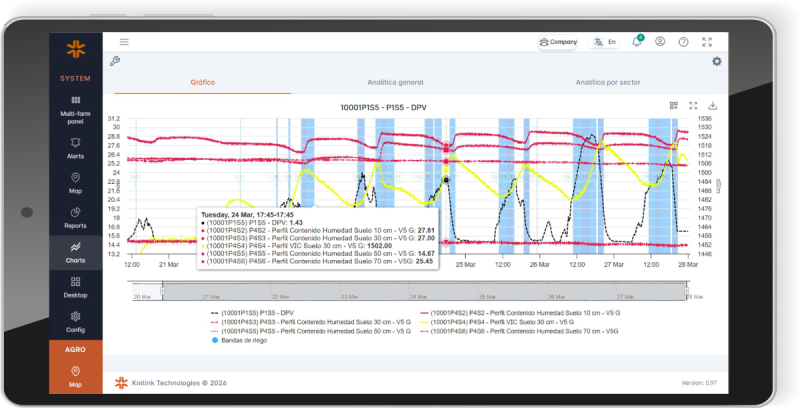The height and width of the screenshot is (408, 800).
Task: Switch to the Analítico por sector tab
Action: tap(608, 82)
